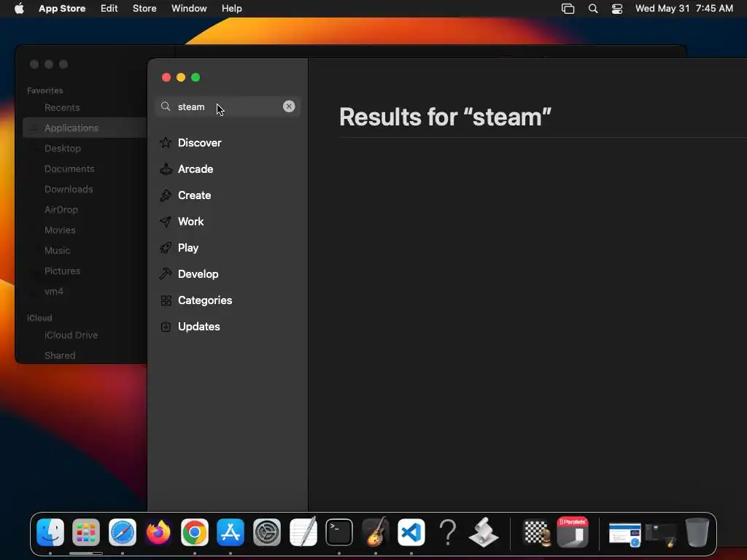Launch Firefox from the Dock
The width and height of the screenshot is (747, 560).
click(x=158, y=532)
